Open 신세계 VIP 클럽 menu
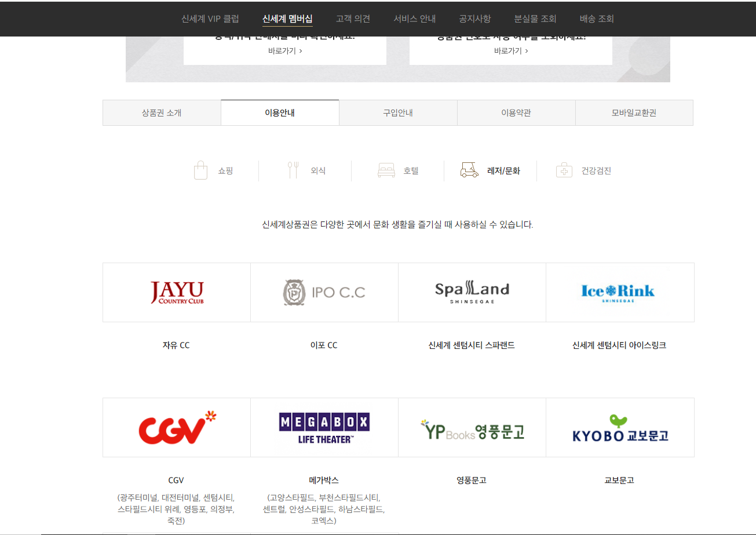The image size is (756, 535). [210, 19]
